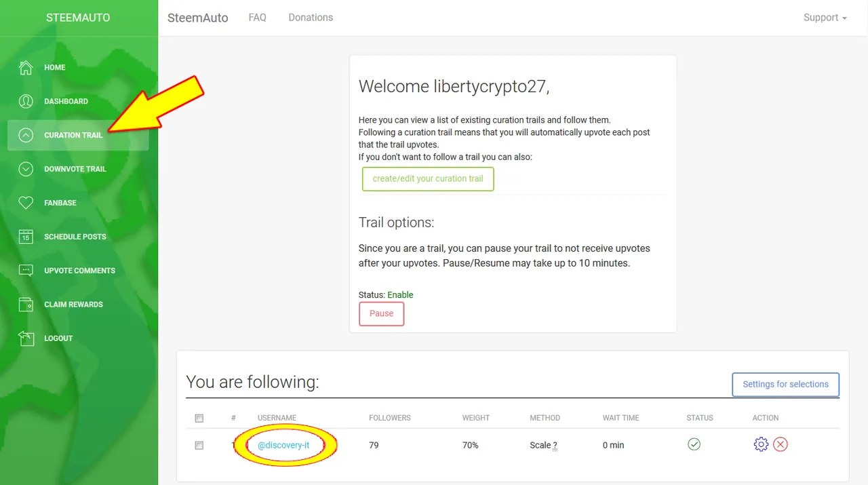The image size is (868, 485).
Task: Click the question mark next to Scale
Action: pyautogui.click(x=555, y=446)
